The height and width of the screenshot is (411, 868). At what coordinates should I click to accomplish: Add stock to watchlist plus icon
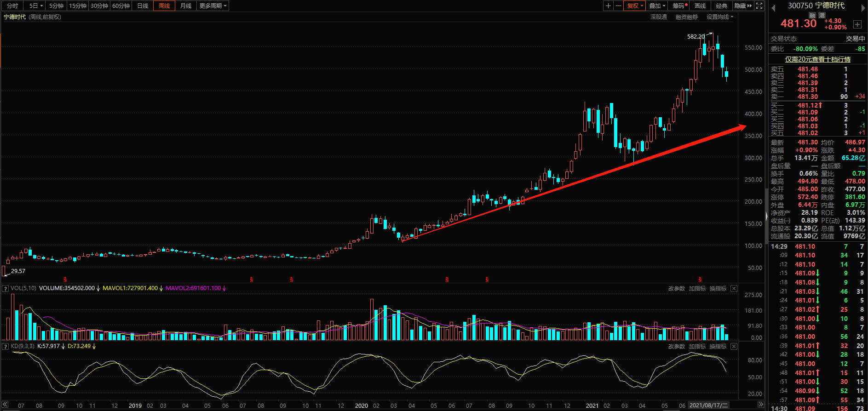coord(857,24)
